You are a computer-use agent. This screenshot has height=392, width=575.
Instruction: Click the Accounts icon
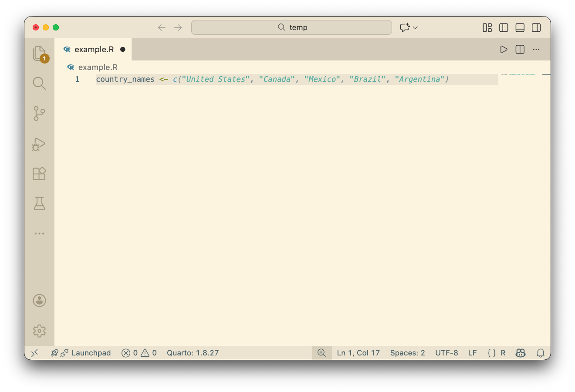click(x=39, y=301)
